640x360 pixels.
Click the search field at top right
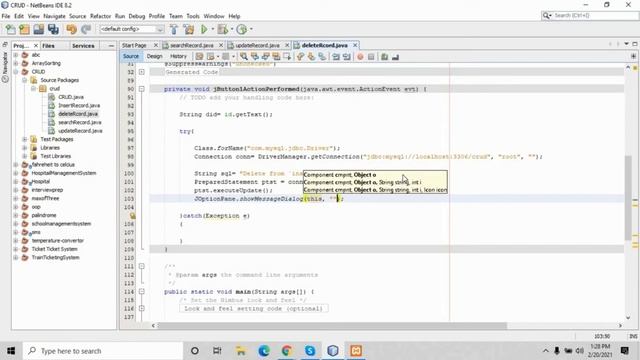(595, 16)
